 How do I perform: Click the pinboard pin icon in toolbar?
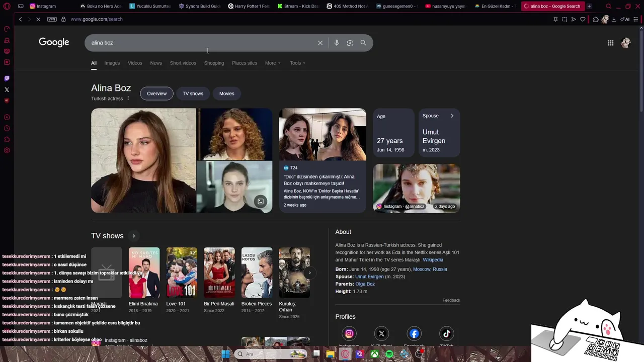[555, 19]
